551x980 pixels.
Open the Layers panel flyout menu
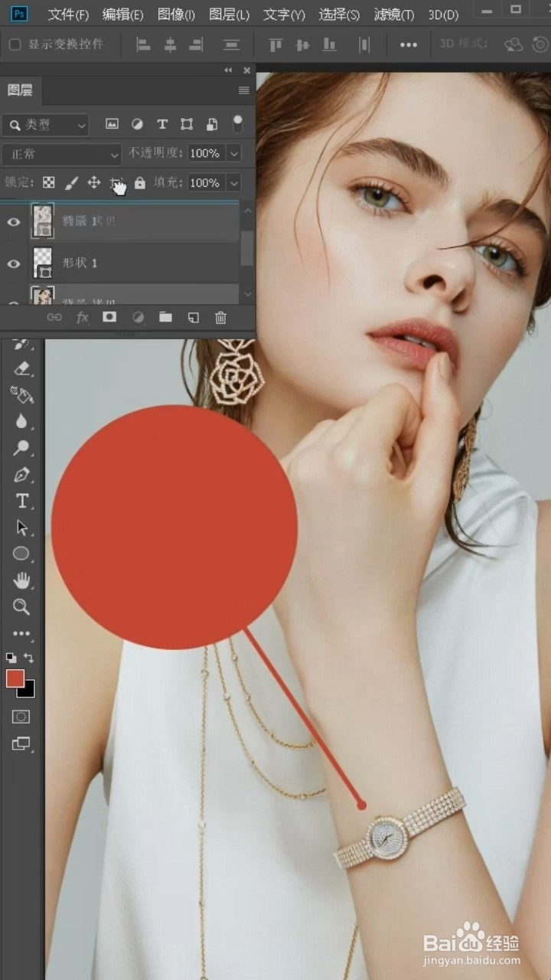tap(244, 90)
